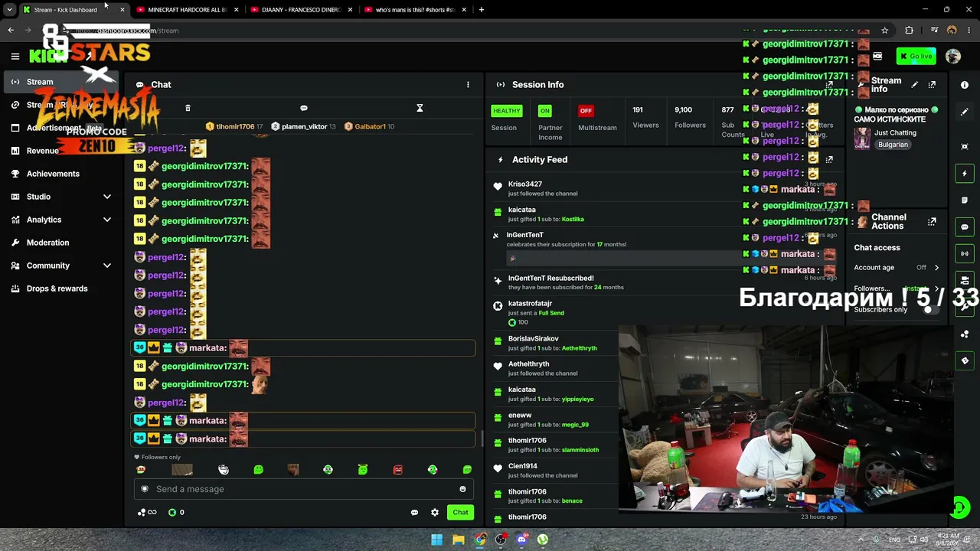
Task: Click the hourglass icon in chat toolbar
Action: (x=420, y=108)
